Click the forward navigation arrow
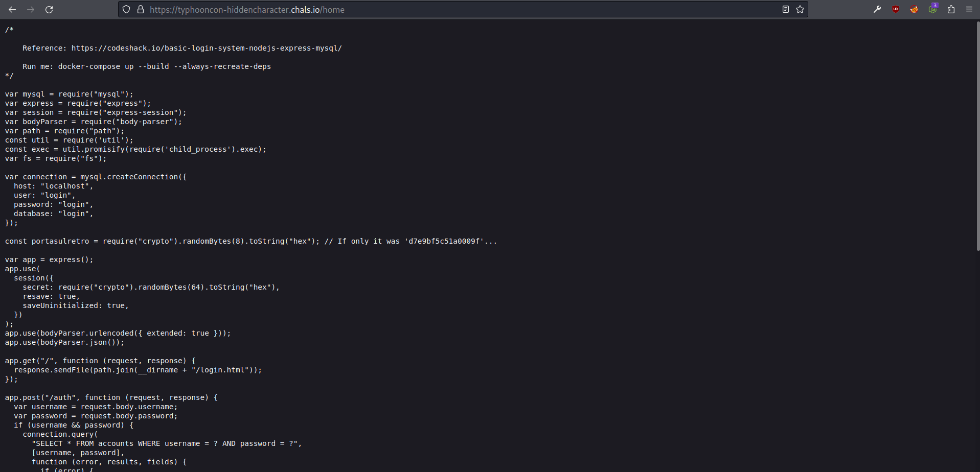This screenshot has height=472, width=980. point(31,10)
